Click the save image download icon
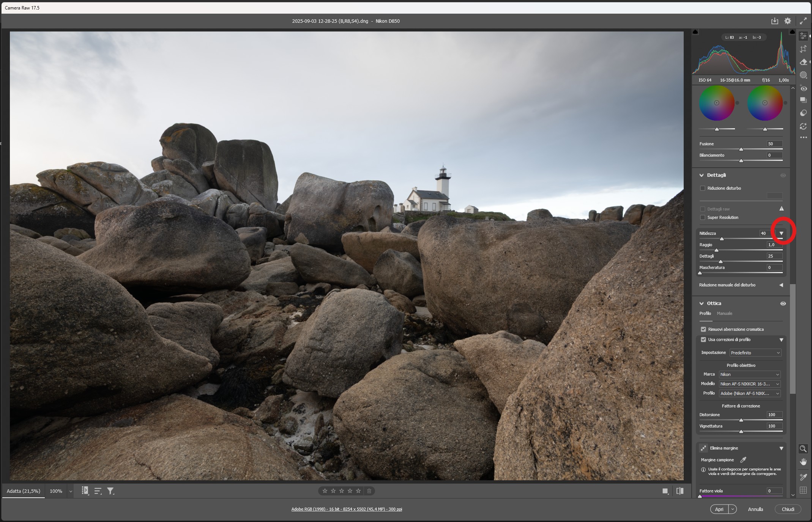812x522 pixels. (x=775, y=21)
